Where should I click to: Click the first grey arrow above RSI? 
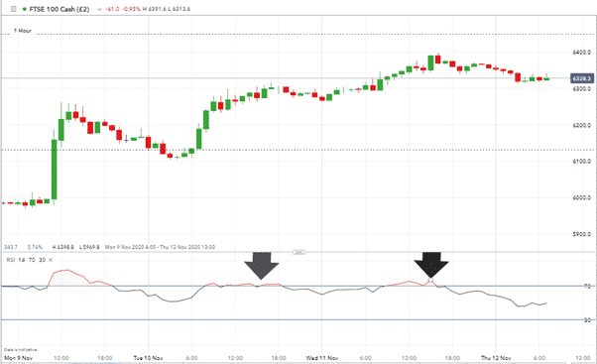[x=262, y=266]
